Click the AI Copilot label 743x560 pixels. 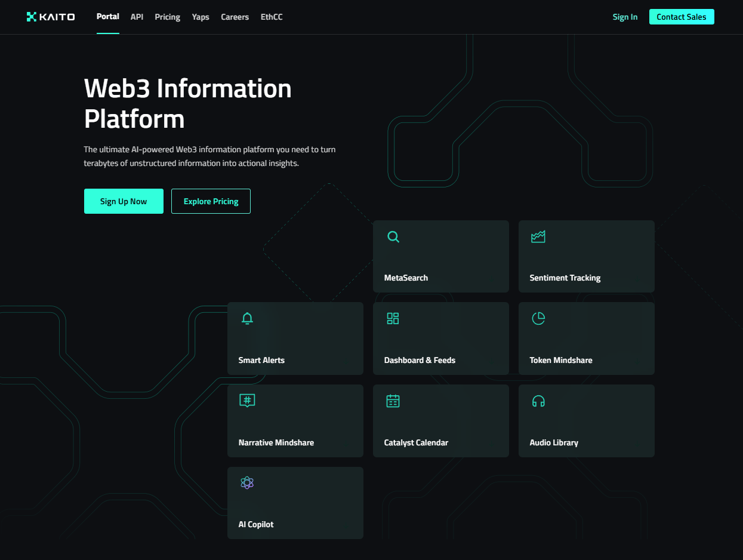click(x=256, y=524)
